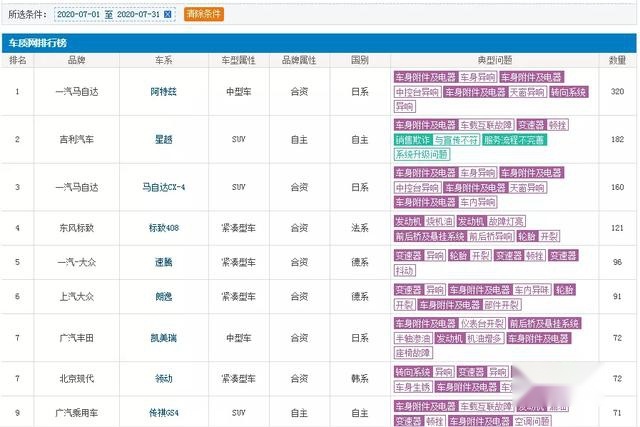
Task: Click the complaint count 320
Action: [x=617, y=92]
